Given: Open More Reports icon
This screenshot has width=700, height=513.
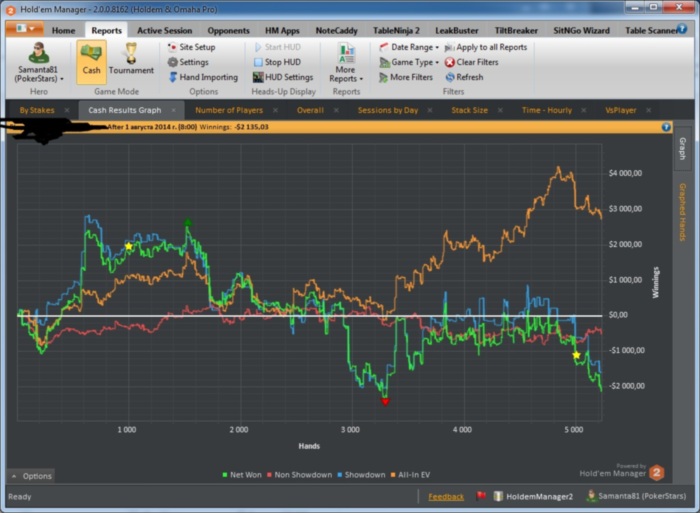Looking at the screenshot, I should tap(346, 53).
